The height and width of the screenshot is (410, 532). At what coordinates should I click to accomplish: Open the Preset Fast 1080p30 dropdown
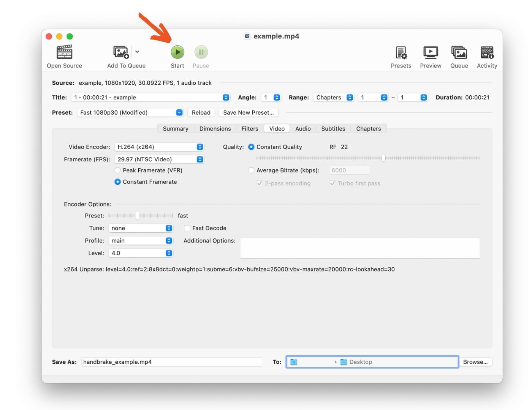tap(131, 113)
